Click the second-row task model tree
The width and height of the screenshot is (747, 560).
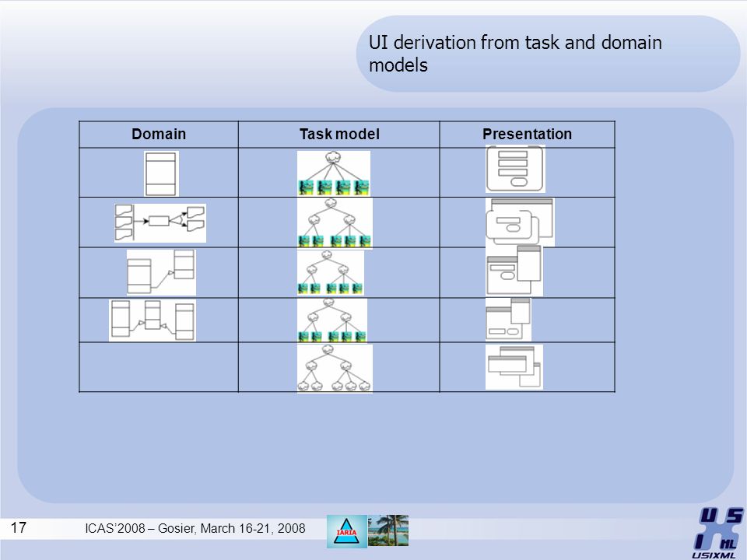click(x=335, y=223)
